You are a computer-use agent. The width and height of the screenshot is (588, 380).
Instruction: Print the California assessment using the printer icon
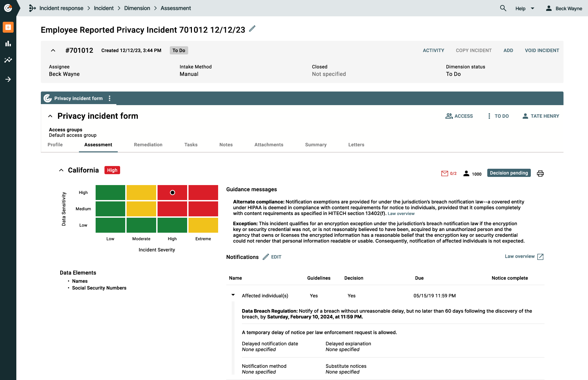540,174
